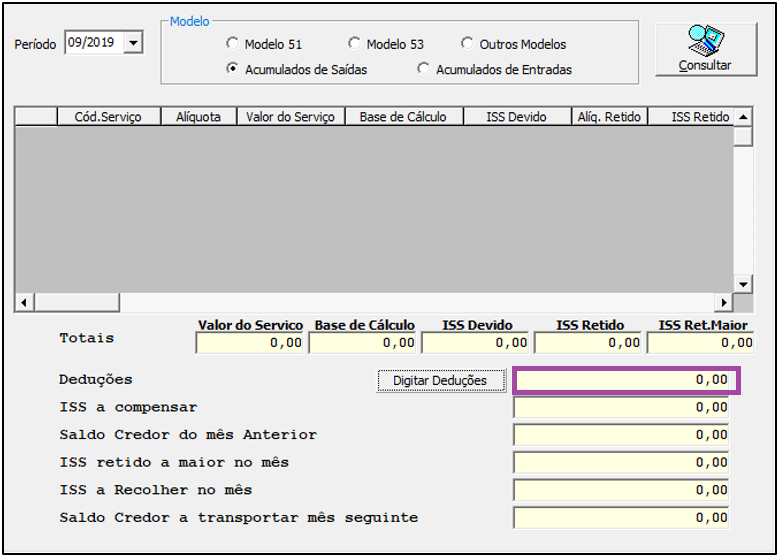The height and width of the screenshot is (558, 781).
Task: Select the Modelo 51 radio button
Action: coord(233,44)
